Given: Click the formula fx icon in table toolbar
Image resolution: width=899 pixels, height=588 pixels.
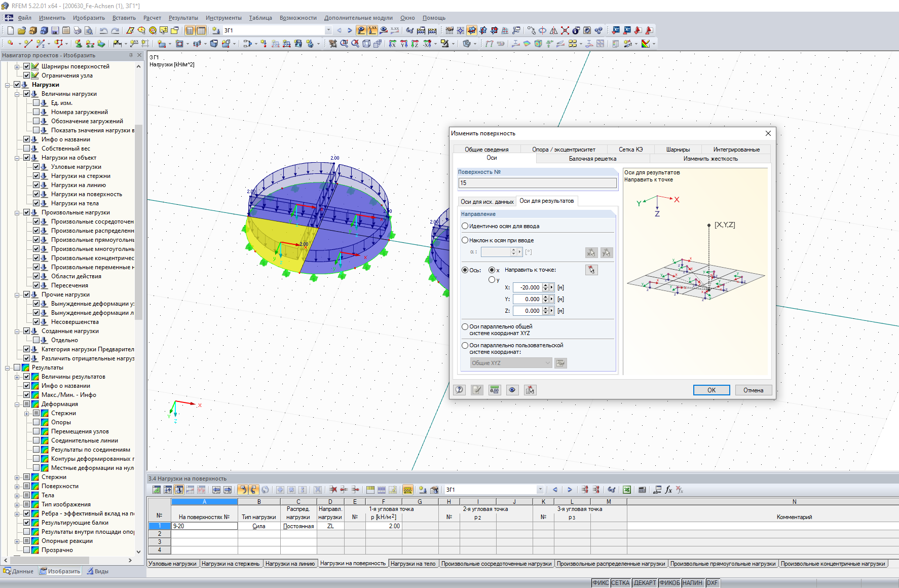Looking at the screenshot, I should coord(668,490).
